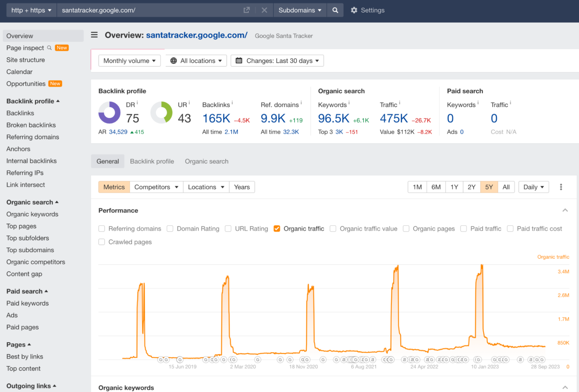Open the URL in a new tab icon
The height and width of the screenshot is (392, 579).
click(x=246, y=10)
